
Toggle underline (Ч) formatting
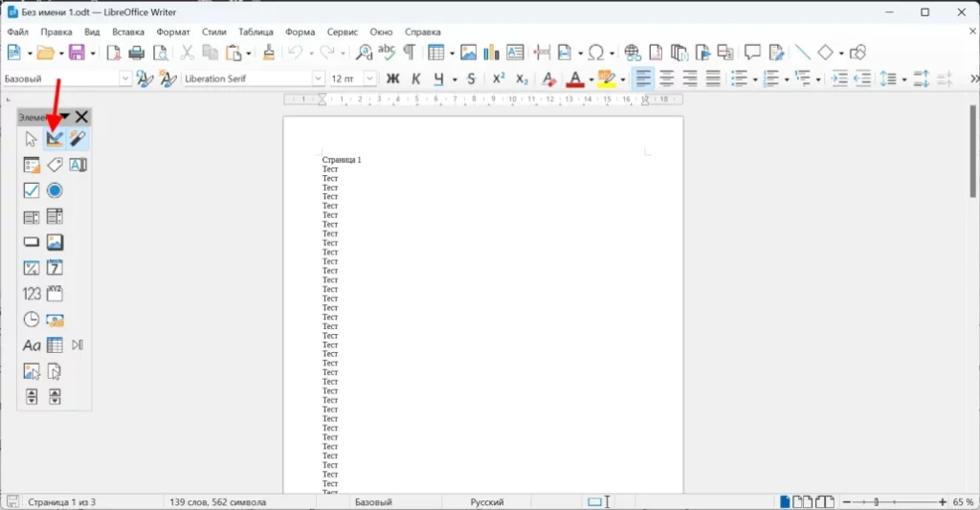point(438,78)
